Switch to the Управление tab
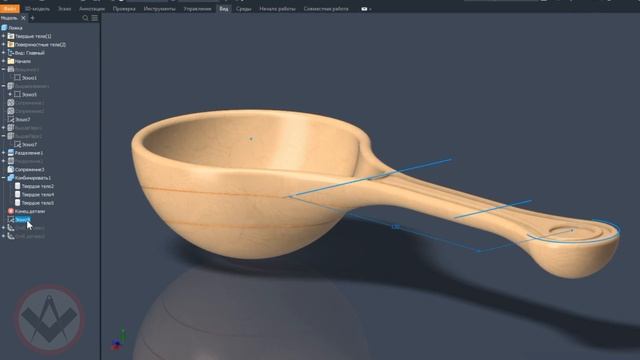 (x=197, y=9)
